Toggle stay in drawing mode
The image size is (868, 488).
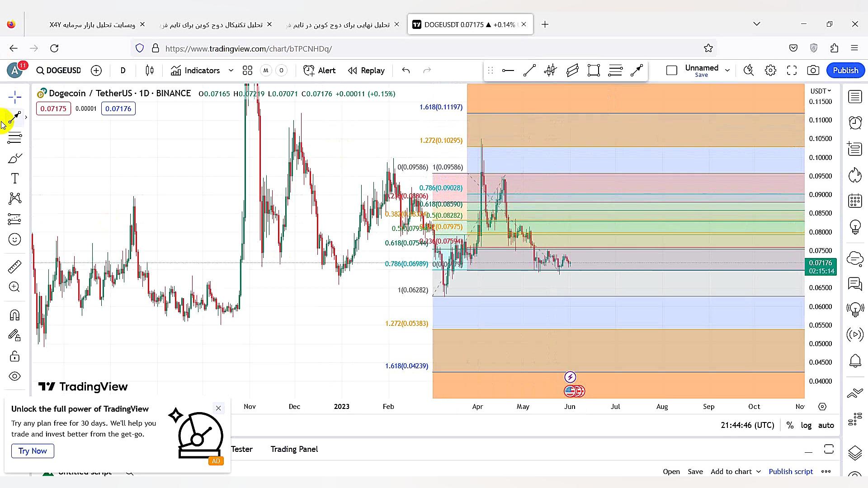tap(14, 335)
